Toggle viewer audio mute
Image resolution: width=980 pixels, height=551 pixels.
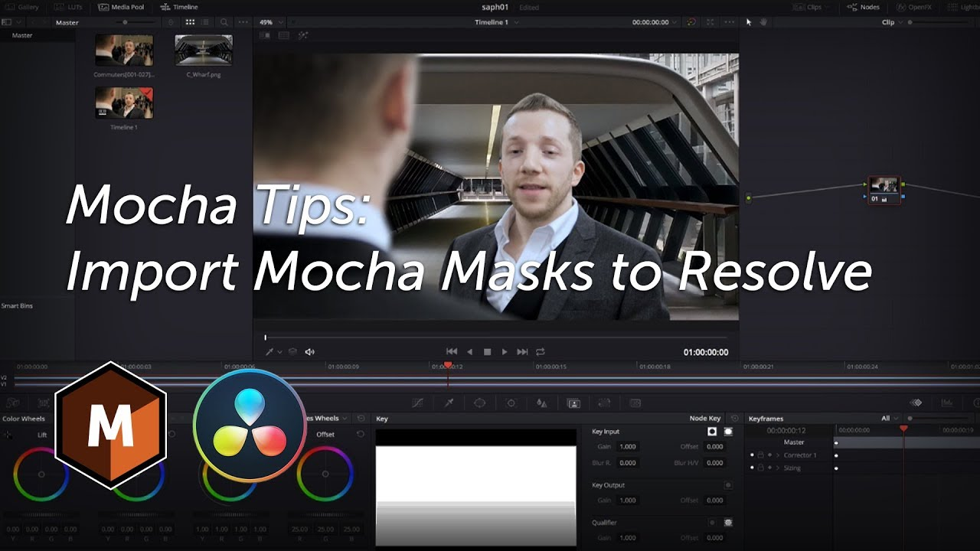point(310,352)
